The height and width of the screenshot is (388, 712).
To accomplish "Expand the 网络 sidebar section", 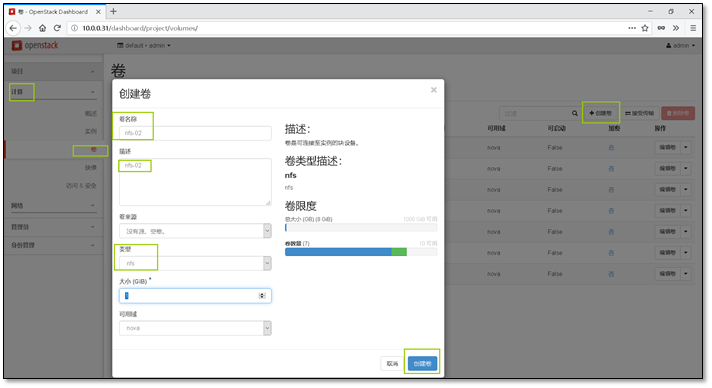I will tap(54, 206).
